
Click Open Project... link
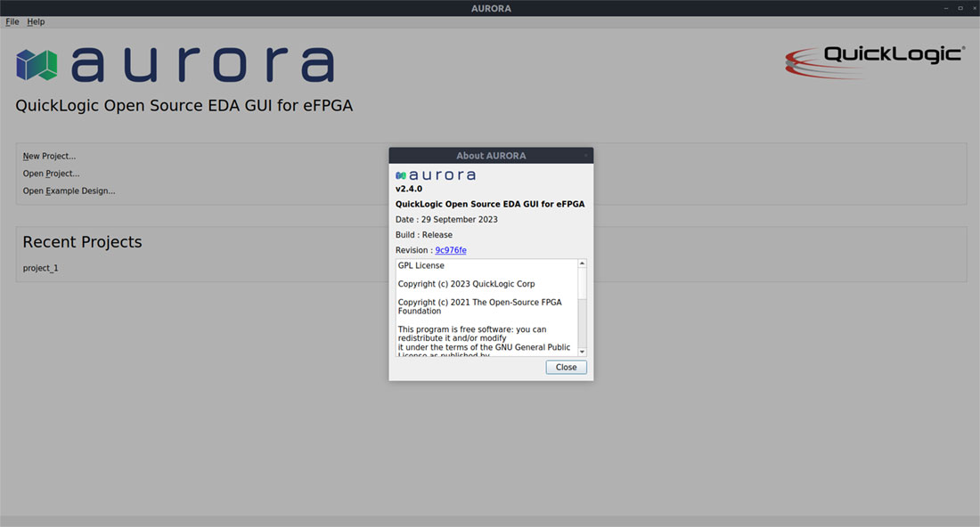point(52,174)
